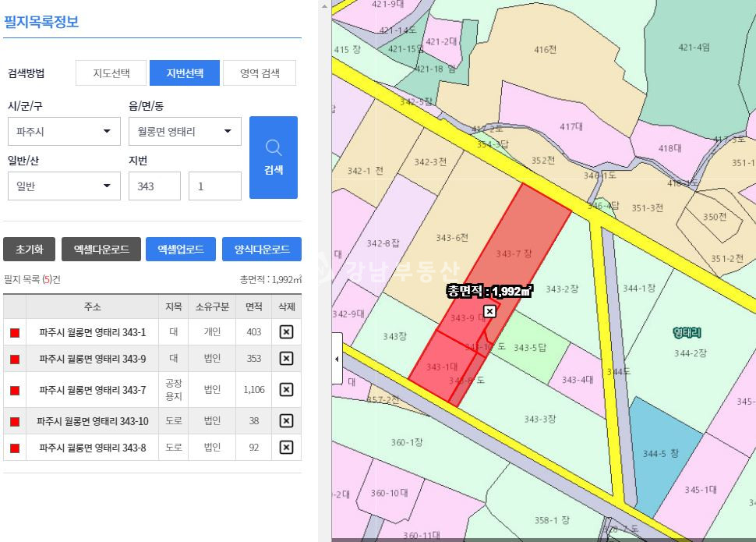The image size is (756, 542).
Task: Click the address 파주시 월롱면 영태리 343-10
Action: click(x=93, y=421)
